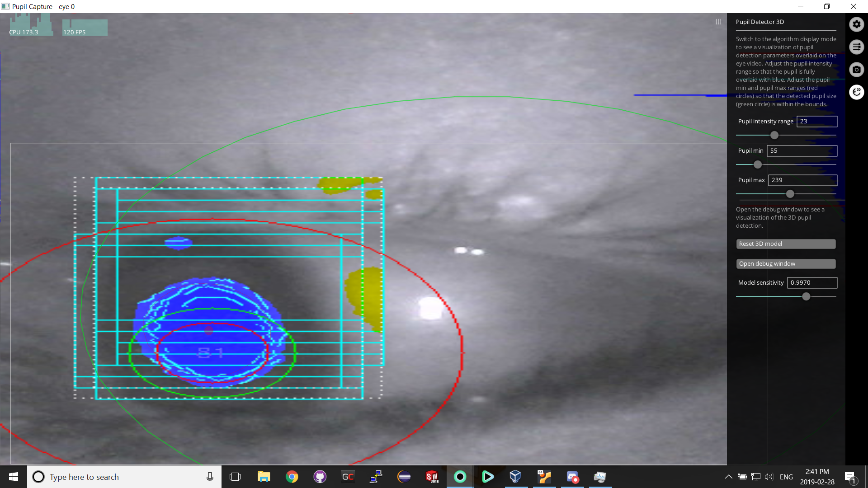This screenshot has height=488, width=868.
Task: Select the Pupil Detector 3D icon
Action: tap(856, 92)
